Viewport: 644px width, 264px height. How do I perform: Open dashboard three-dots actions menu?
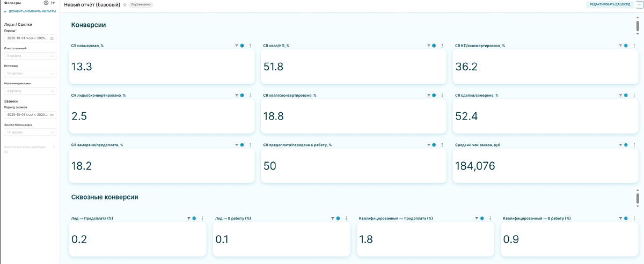pos(639,4)
